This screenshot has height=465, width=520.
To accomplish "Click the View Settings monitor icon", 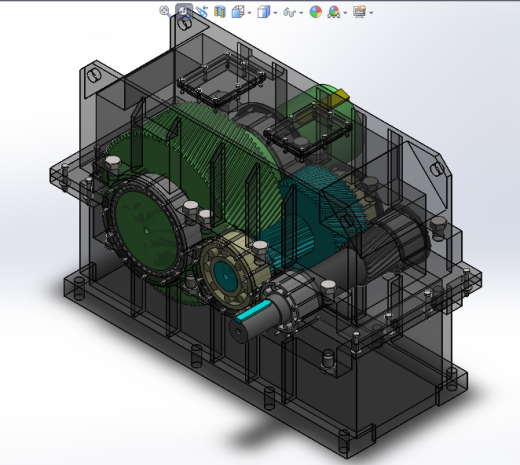I will click(x=360, y=12).
